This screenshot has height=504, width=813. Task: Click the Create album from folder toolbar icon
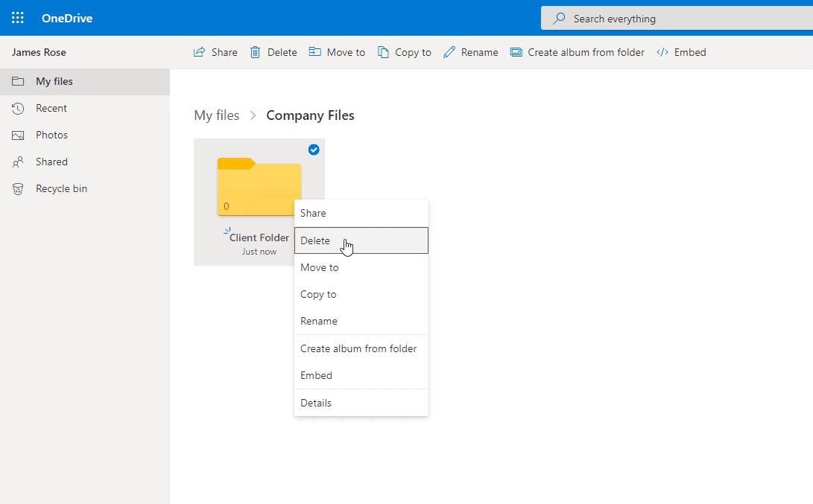pos(516,51)
